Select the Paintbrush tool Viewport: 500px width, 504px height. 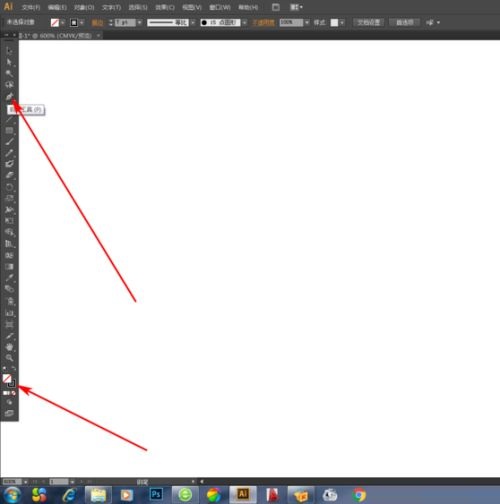(x=9, y=142)
